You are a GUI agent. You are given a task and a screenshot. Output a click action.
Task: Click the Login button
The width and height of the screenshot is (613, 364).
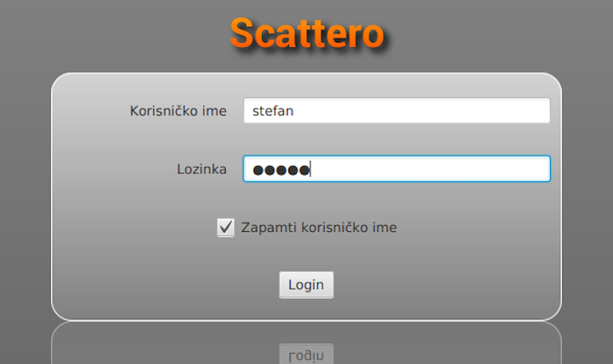(306, 285)
